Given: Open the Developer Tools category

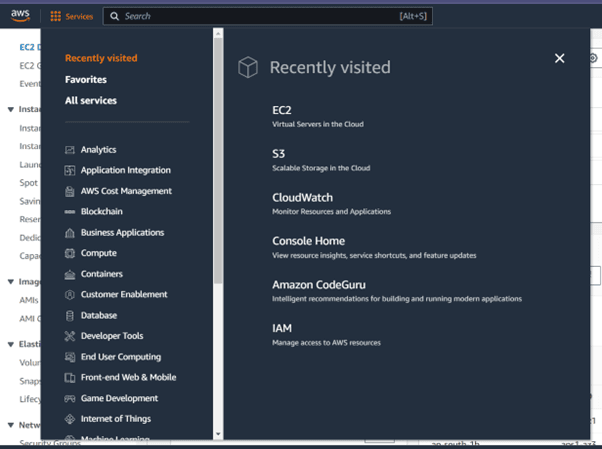Looking at the screenshot, I should 112,336.
